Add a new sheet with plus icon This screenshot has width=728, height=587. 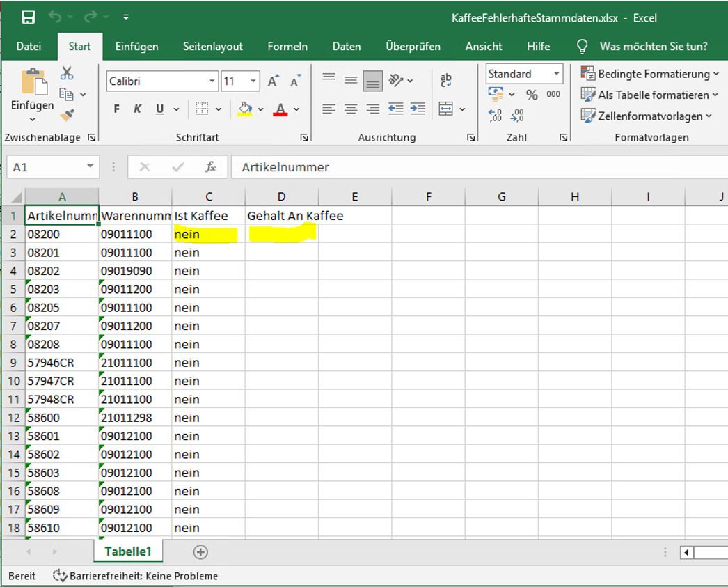point(200,551)
